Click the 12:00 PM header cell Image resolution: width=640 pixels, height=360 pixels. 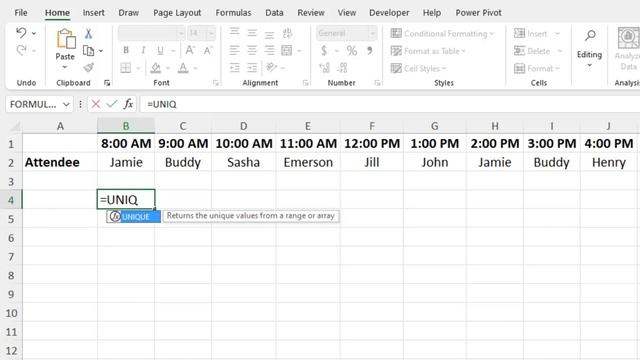(372, 144)
